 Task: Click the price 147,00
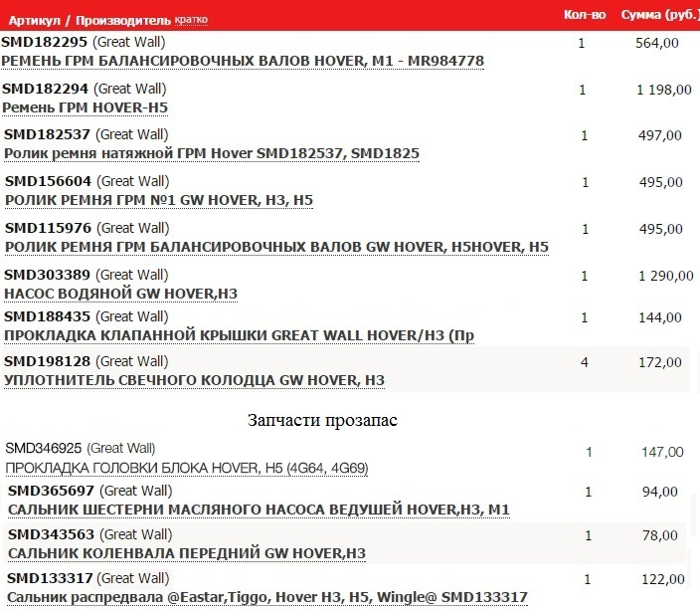pos(662,453)
